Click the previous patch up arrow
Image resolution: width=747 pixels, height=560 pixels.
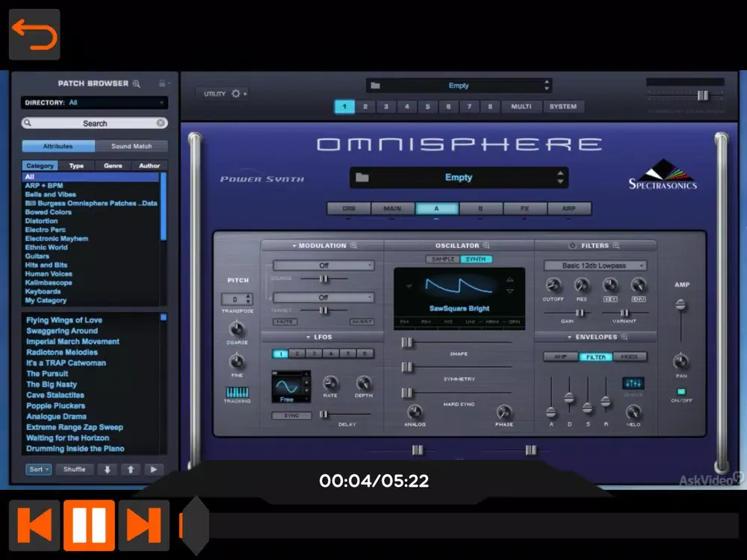click(131, 470)
